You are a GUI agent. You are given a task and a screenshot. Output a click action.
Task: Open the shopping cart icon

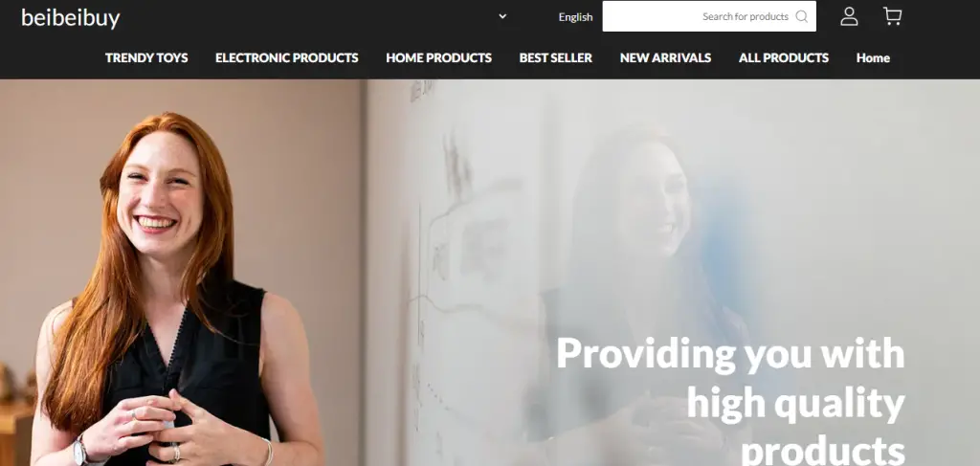pyautogui.click(x=893, y=16)
